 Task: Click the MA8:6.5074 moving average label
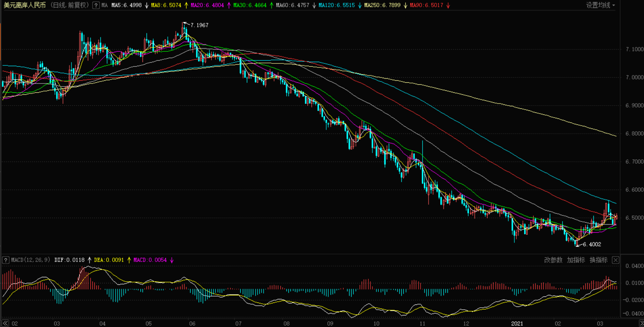coord(166,5)
